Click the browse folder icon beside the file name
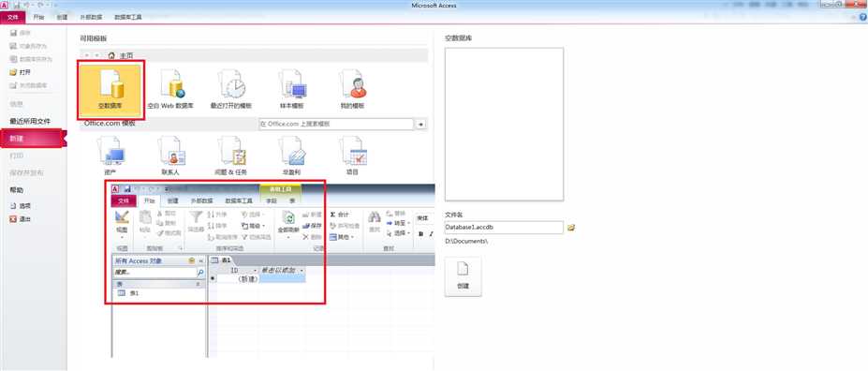868x371 pixels. [571, 228]
